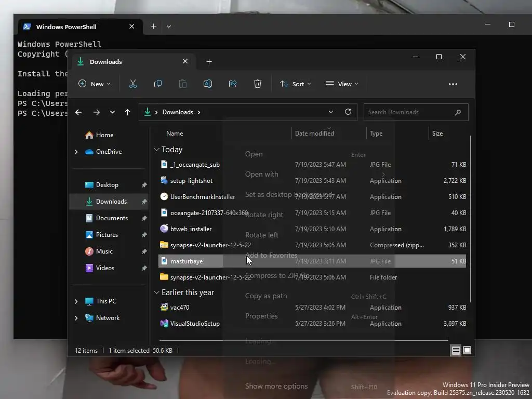Sort by Date modified column header
Image resolution: width=532 pixels, height=399 pixels.
pyautogui.click(x=314, y=134)
